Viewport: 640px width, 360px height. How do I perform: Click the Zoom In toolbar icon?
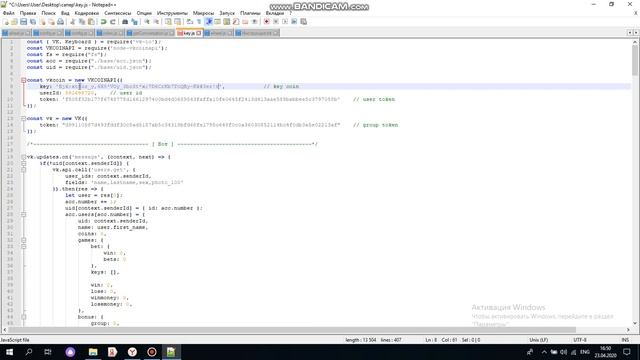click(147, 22)
